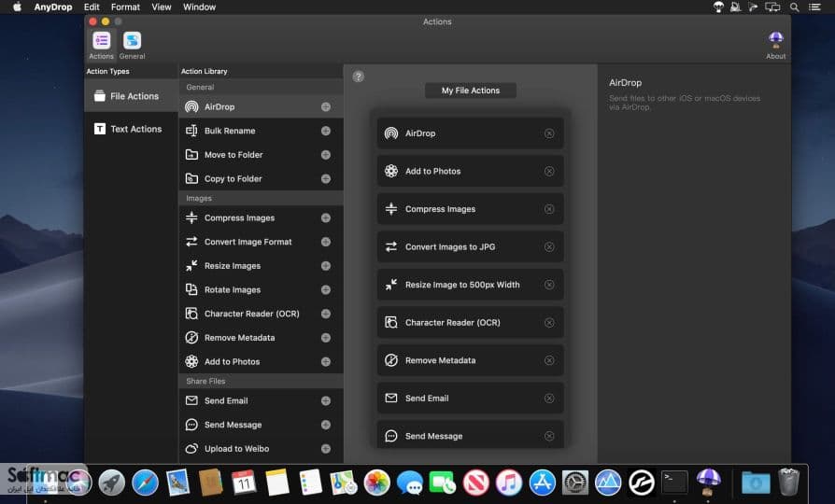This screenshot has width=835, height=504.
Task: Open the Spotlight search menu bar icon
Action: 794,7
